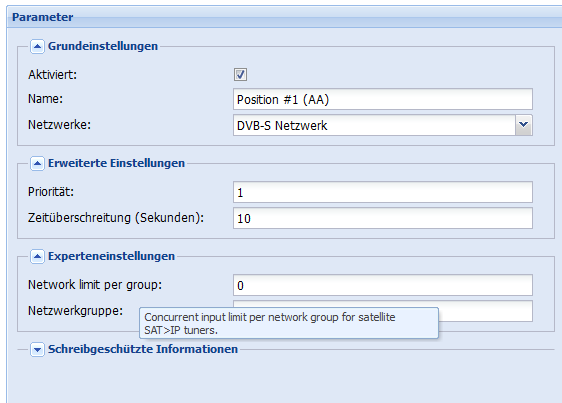Image resolution: width=562 pixels, height=403 pixels.
Task: Click the Aktiviert label
Action: coord(52,75)
